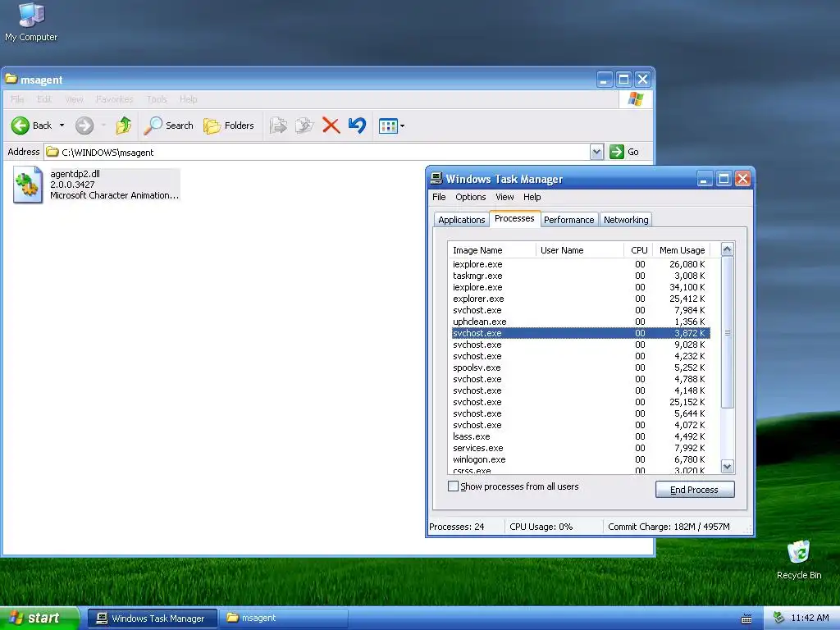Screen dimensions: 840x630
Task: Select the iexplore.exe row using 34,100 K
Action: tap(581, 288)
